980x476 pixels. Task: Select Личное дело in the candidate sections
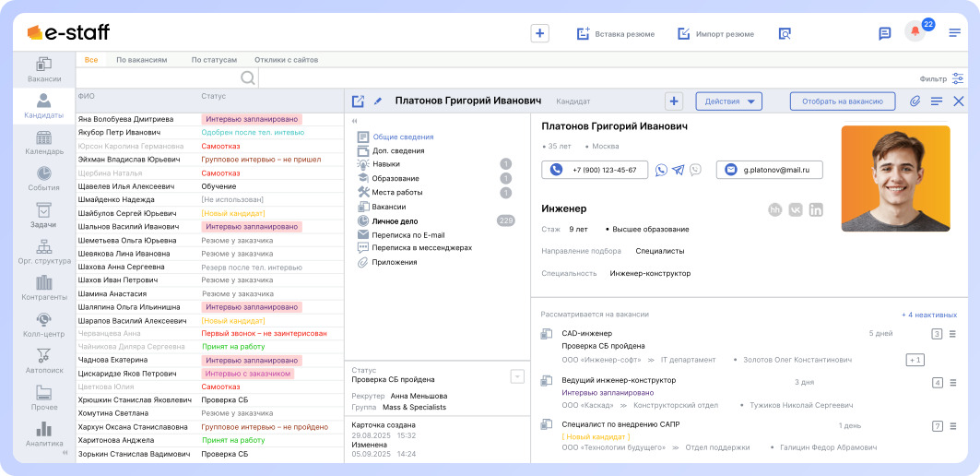395,220
